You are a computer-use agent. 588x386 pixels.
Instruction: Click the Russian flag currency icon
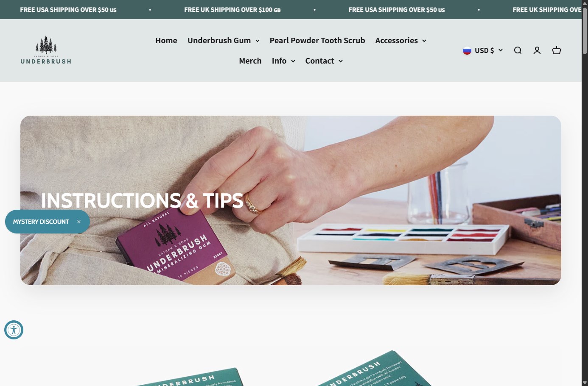click(x=467, y=50)
